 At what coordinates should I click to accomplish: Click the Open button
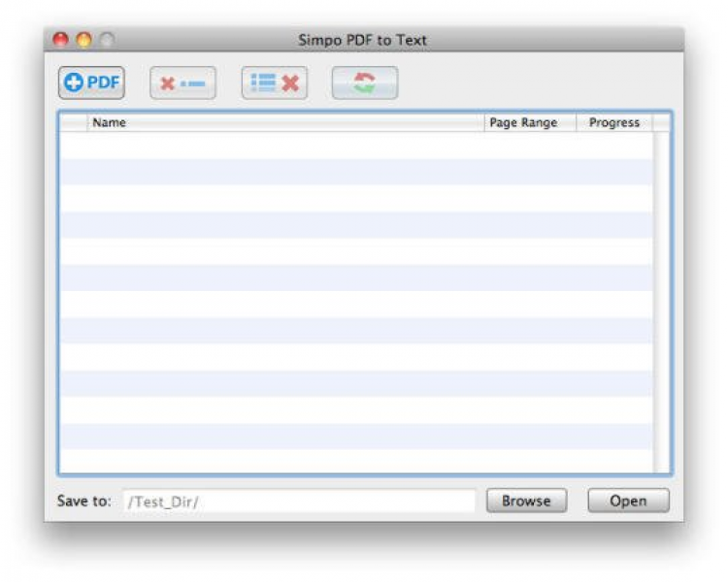point(628,501)
